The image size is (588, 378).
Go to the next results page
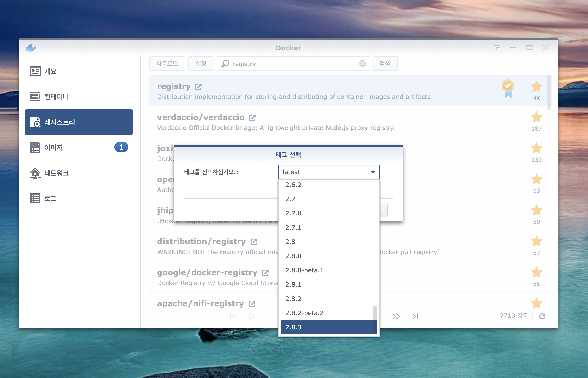click(396, 316)
